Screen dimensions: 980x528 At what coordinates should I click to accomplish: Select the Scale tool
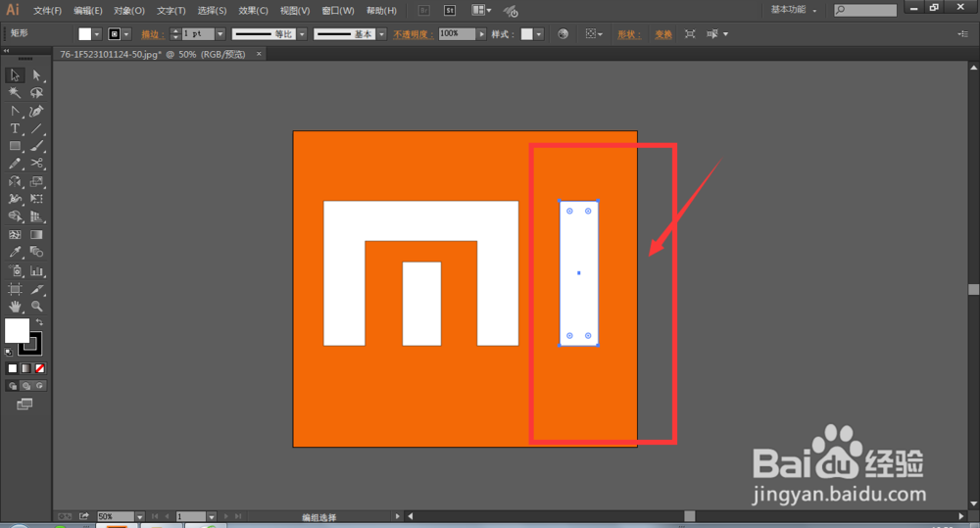click(x=37, y=182)
